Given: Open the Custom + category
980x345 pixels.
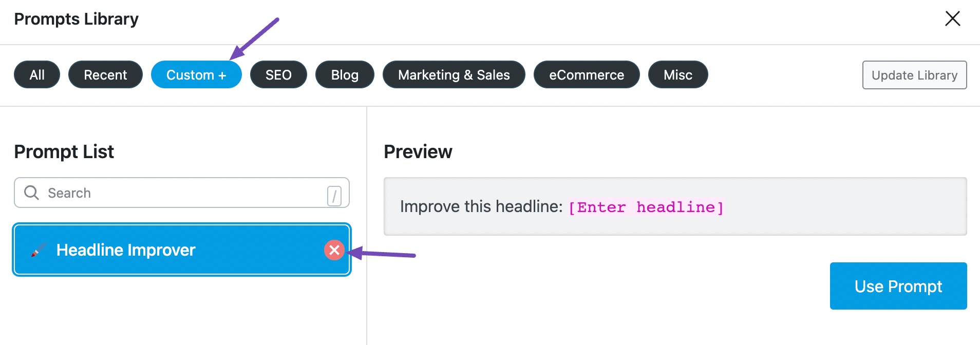Looking at the screenshot, I should coord(196,74).
